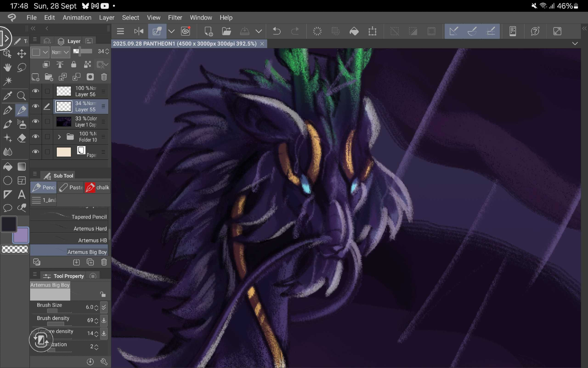Open the Filter menu
This screenshot has height=368, width=588.
(x=175, y=18)
